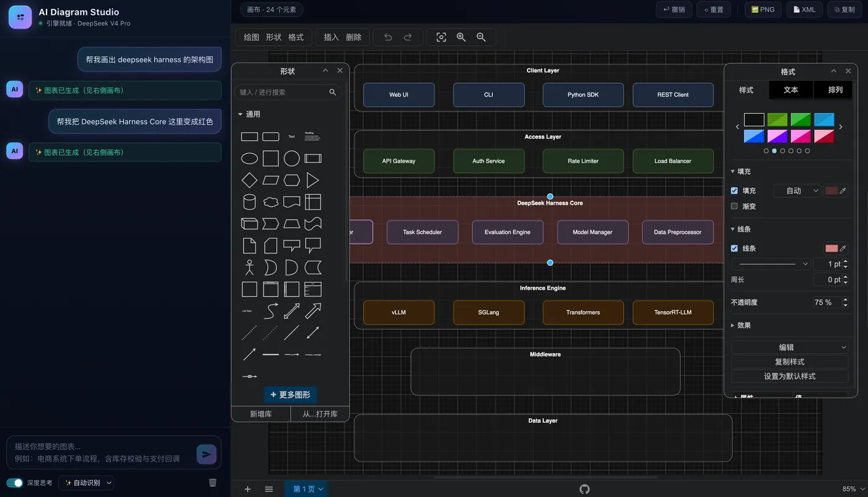Viewport: 868px width, 497px height.
Task: Select the first style palette page dot
Action: click(x=766, y=151)
